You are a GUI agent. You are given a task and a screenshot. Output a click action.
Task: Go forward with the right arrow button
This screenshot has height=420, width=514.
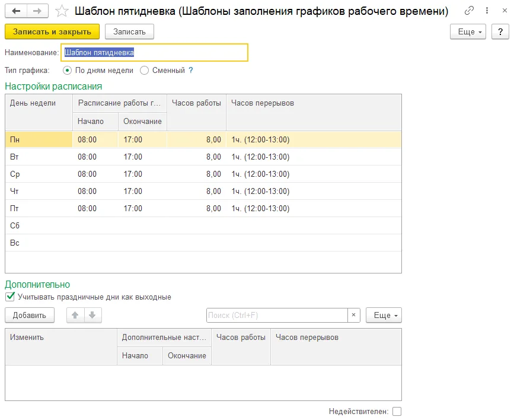37,11
